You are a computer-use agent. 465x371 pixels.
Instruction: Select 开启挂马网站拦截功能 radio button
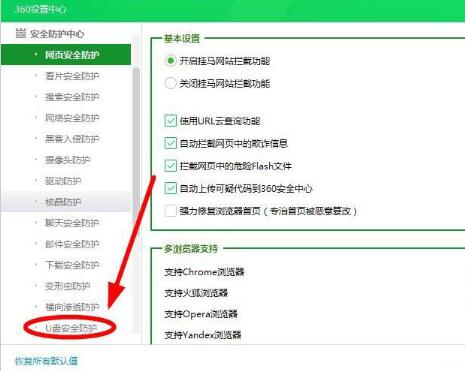coord(170,61)
